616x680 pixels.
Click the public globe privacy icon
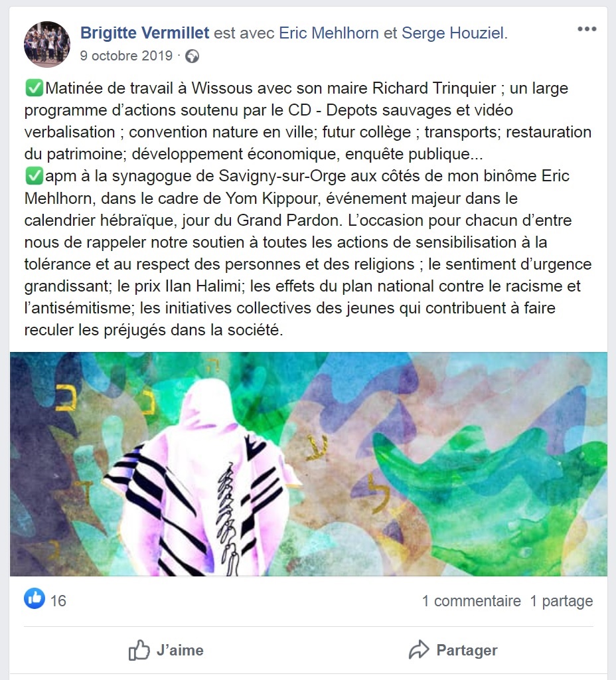coord(193,56)
